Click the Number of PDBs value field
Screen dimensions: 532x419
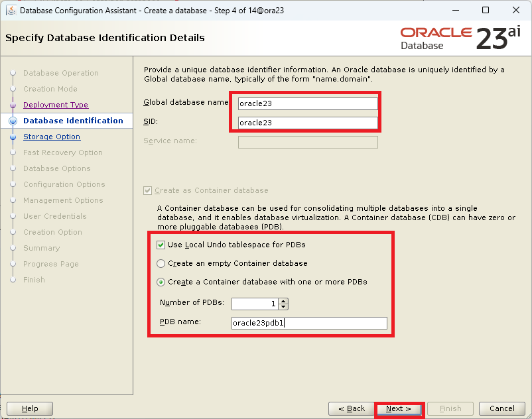point(255,304)
